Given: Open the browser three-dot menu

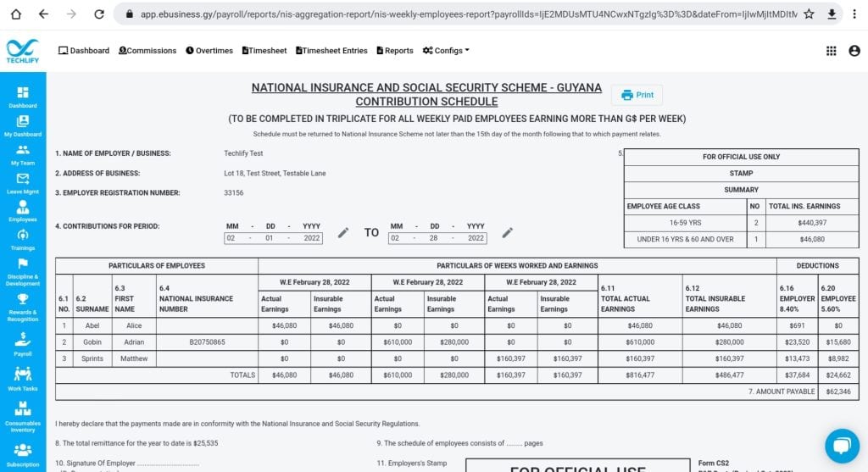Looking at the screenshot, I should pos(854,14).
